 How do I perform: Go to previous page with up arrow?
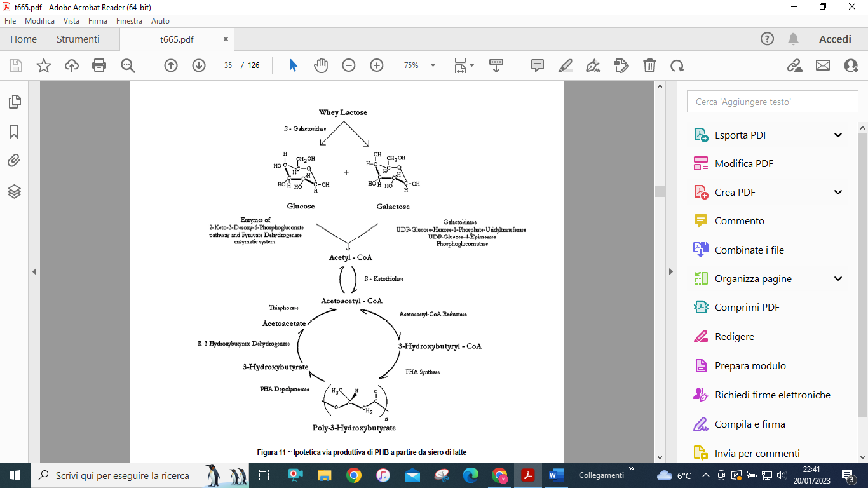pyautogui.click(x=171, y=65)
